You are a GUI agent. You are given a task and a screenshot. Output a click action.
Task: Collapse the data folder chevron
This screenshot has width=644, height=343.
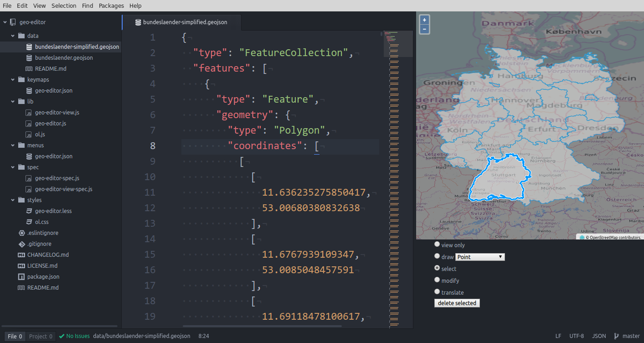coord(13,36)
